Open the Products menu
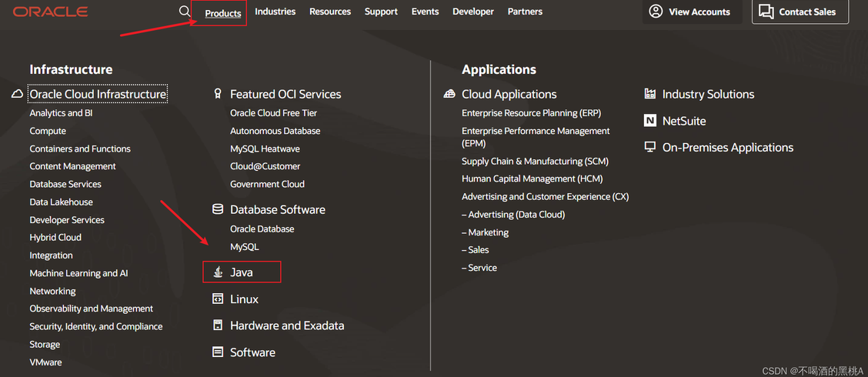 223,13
